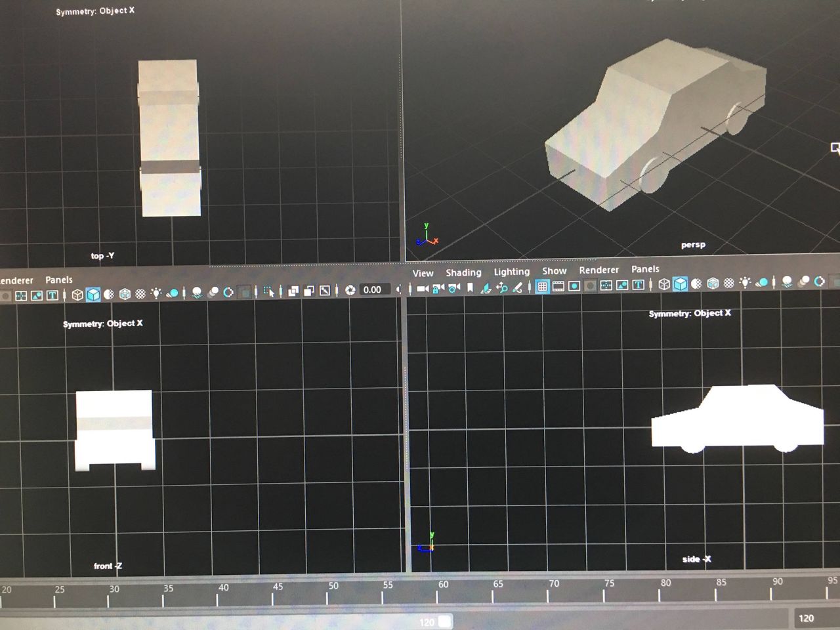Switch side panel to Wireframe display
Viewport: 840px width, 630px height.
(664, 284)
